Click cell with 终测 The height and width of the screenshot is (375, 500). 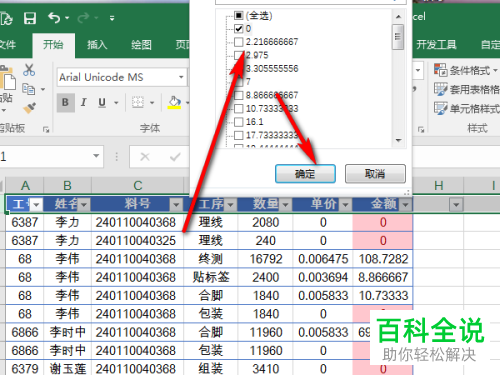click(x=211, y=259)
